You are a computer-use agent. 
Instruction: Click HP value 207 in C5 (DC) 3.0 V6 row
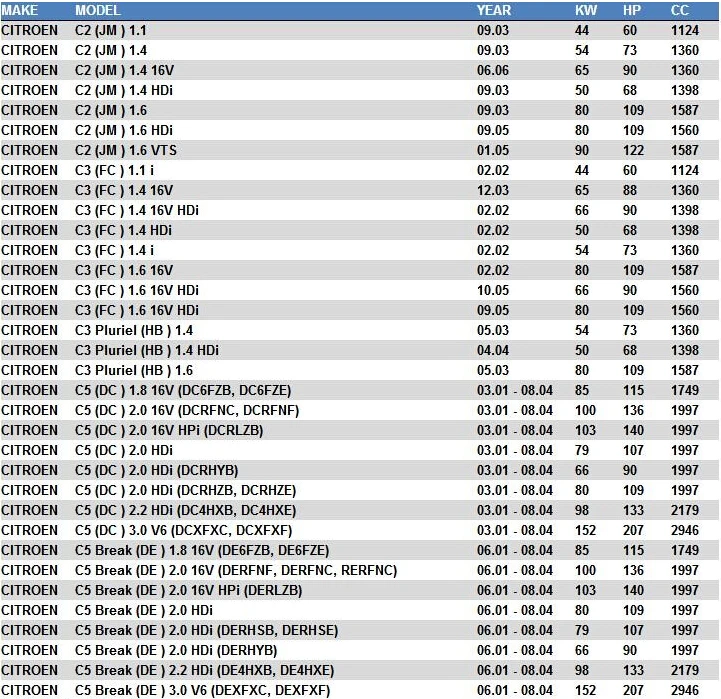click(633, 530)
